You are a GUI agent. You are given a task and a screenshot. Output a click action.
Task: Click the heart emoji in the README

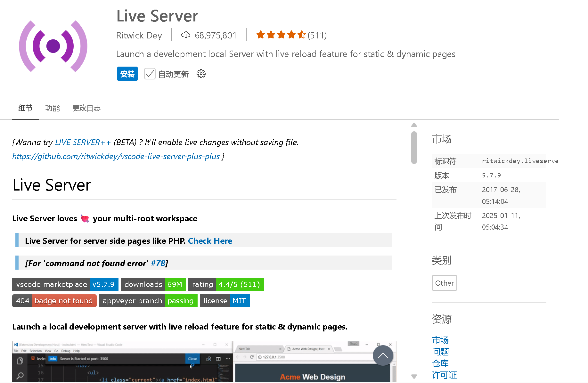(x=85, y=218)
